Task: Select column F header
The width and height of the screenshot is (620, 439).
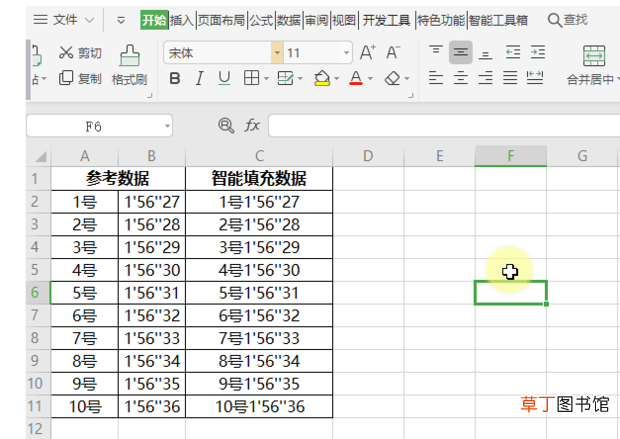Action: coord(510,156)
